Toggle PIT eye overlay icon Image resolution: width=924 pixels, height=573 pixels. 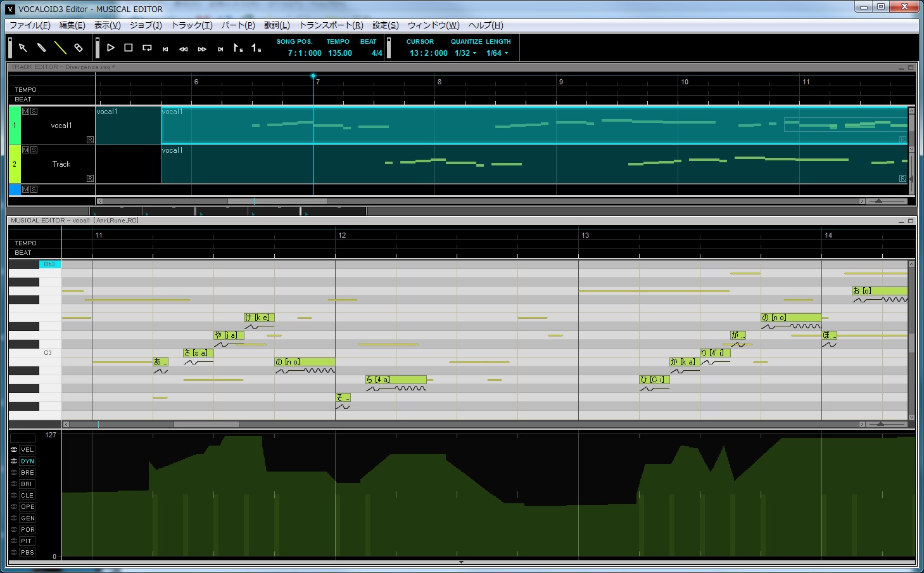pos(14,541)
